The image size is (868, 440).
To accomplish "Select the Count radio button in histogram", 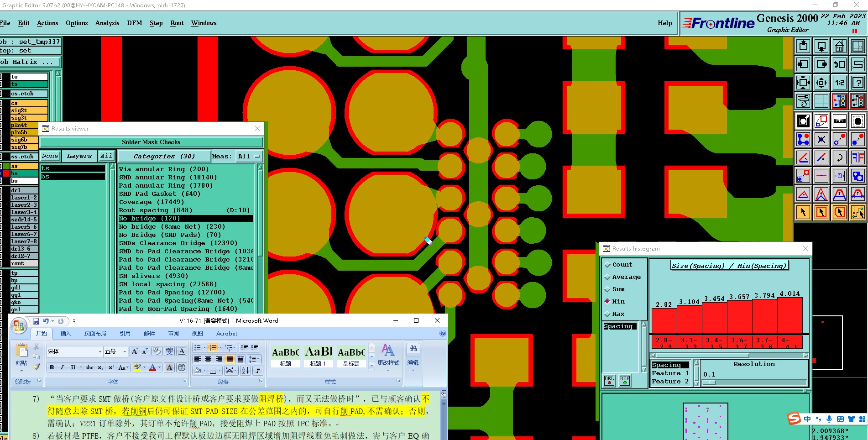I will (607, 265).
